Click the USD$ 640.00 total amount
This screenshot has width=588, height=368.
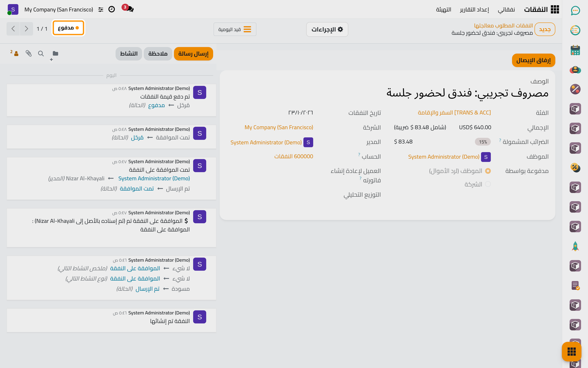click(x=475, y=127)
